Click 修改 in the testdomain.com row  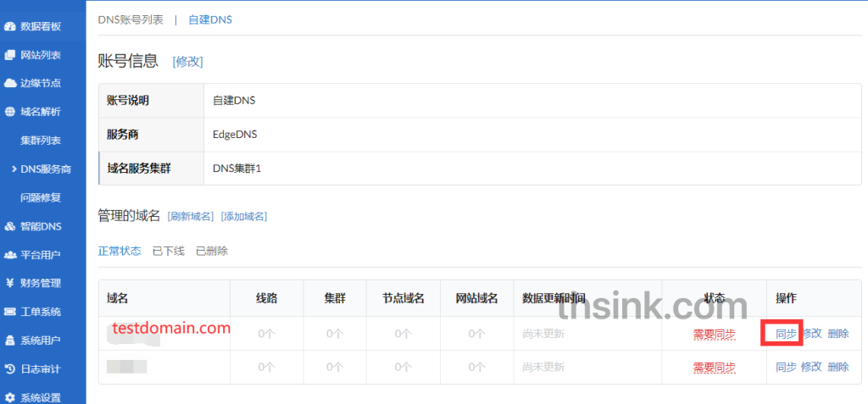[812, 333]
